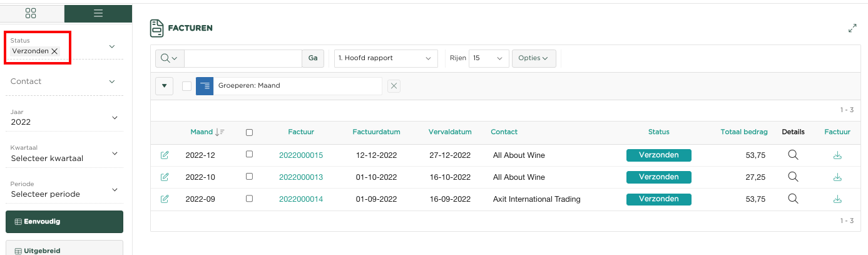This screenshot has width=868, height=255.
Task: Open the Rijen rows-per-page dropdown
Action: (489, 58)
